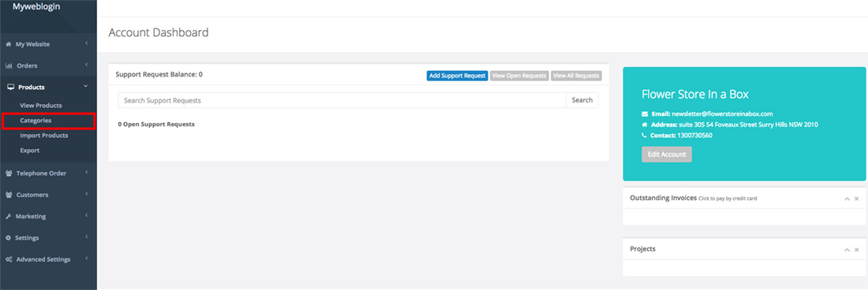The height and width of the screenshot is (290, 868).
Task: Open Export under Products
Action: click(30, 151)
